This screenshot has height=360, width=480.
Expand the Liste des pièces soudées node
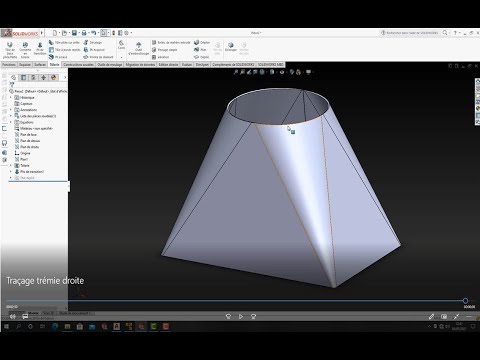pyautogui.click(x=11, y=116)
